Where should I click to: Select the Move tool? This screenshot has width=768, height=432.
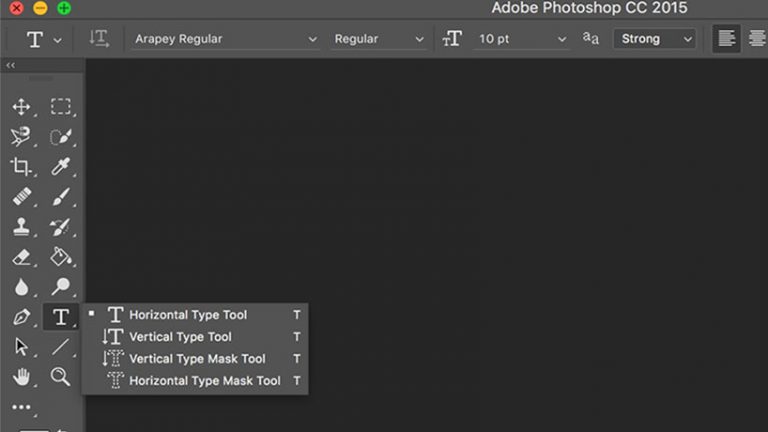[x=22, y=107]
